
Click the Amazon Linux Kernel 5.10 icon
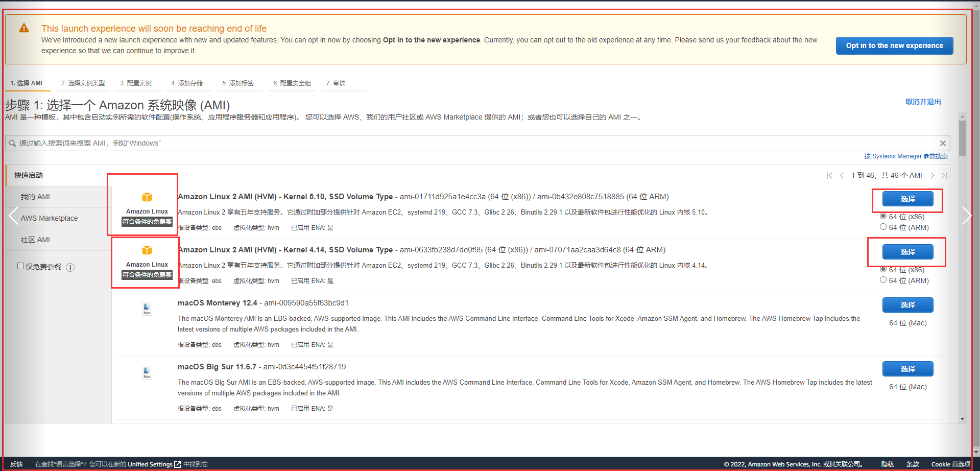pyautogui.click(x=147, y=197)
